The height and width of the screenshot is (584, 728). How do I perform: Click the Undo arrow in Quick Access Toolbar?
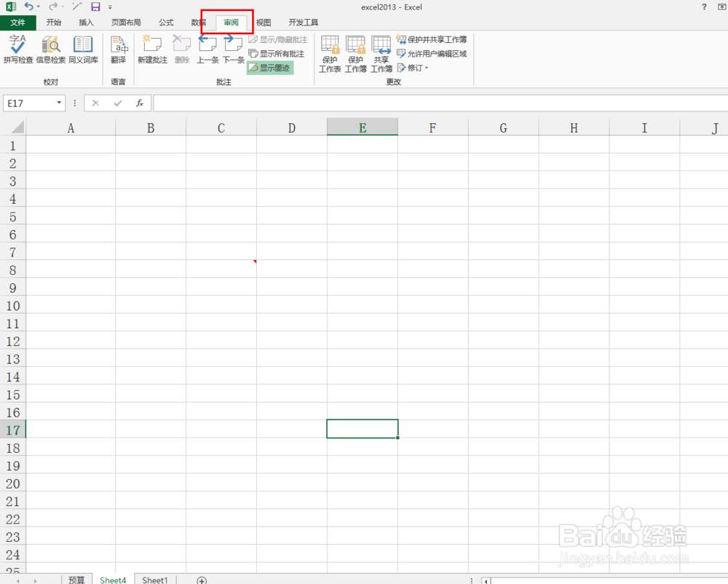coord(29,7)
